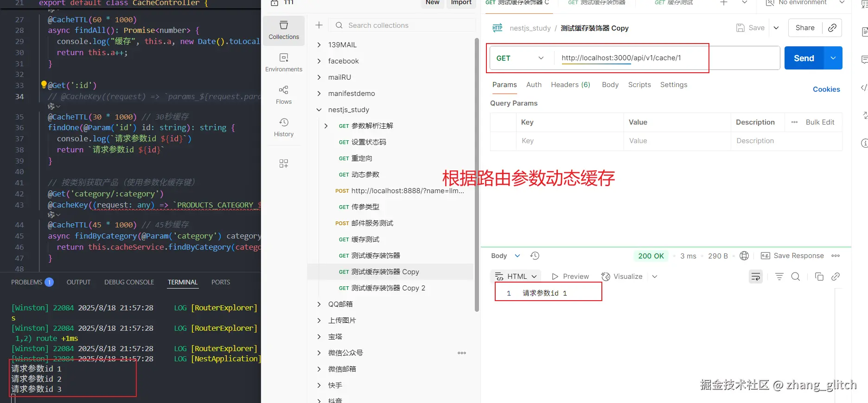This screenshot has width=868, height=403.
Task: Click the Preview button
Action: coord(570,277)
